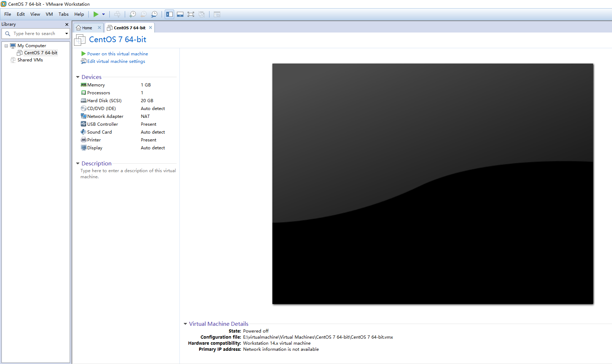Click the Memory device icon
The height and width of the screenshot is (364, 612).
(84, 85)
